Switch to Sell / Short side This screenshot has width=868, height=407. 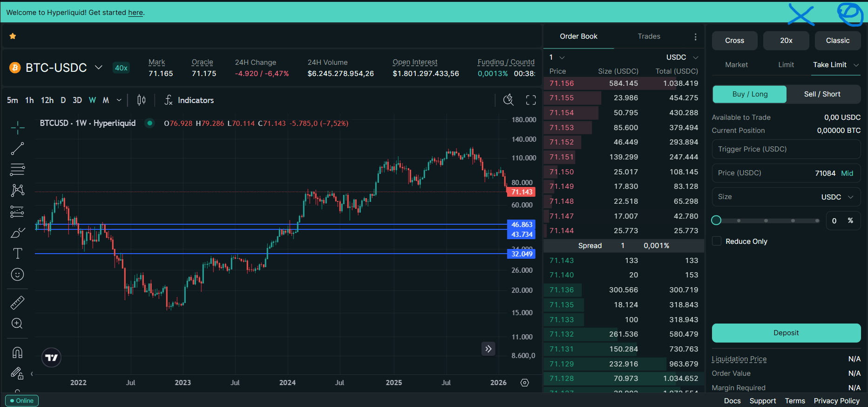point(822,94)
